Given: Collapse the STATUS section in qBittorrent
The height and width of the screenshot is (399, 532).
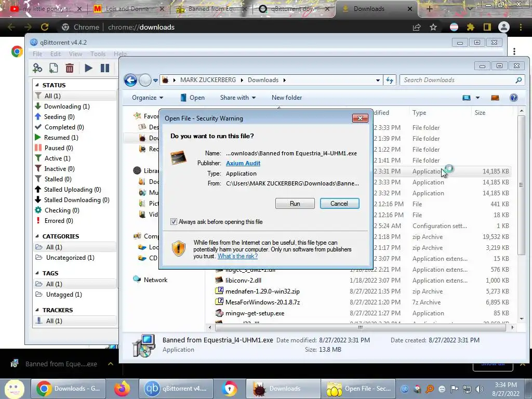Looking at the screenshot, I should point(37,85).
